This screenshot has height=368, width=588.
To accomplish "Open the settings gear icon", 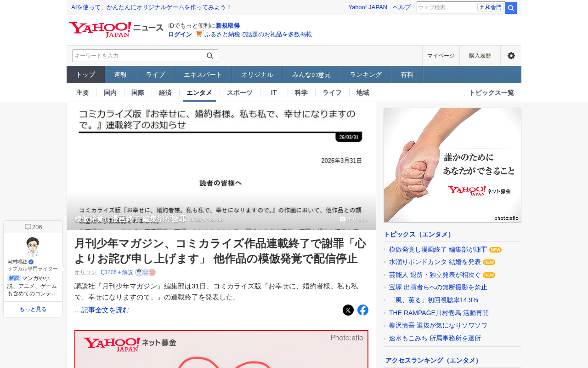I will point(511,56).
